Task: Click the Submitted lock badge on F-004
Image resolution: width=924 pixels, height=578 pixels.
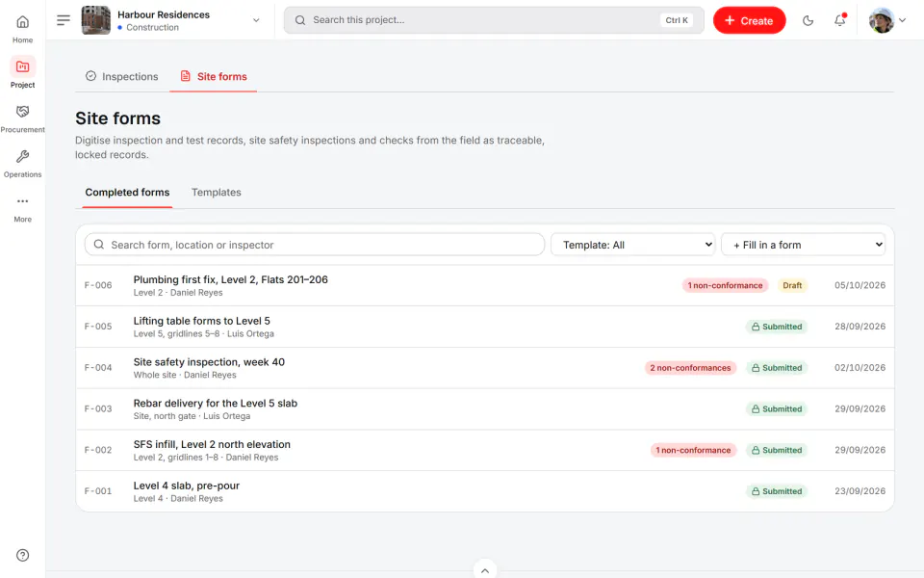Action: [x=777, y=368]
